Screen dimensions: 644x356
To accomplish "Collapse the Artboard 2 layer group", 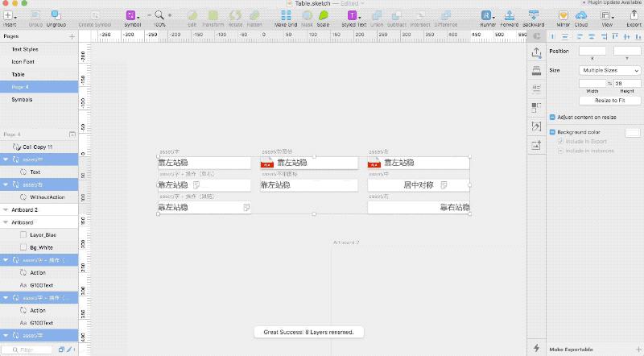I will [6, 209].
